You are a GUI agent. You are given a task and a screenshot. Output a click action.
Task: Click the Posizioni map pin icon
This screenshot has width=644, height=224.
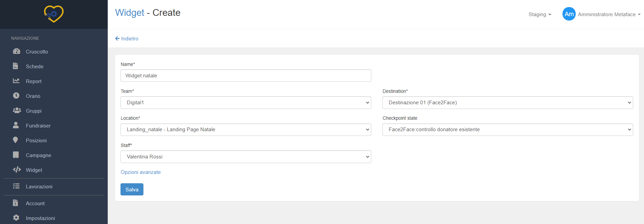pyautogui.click(x=15, y=140)
